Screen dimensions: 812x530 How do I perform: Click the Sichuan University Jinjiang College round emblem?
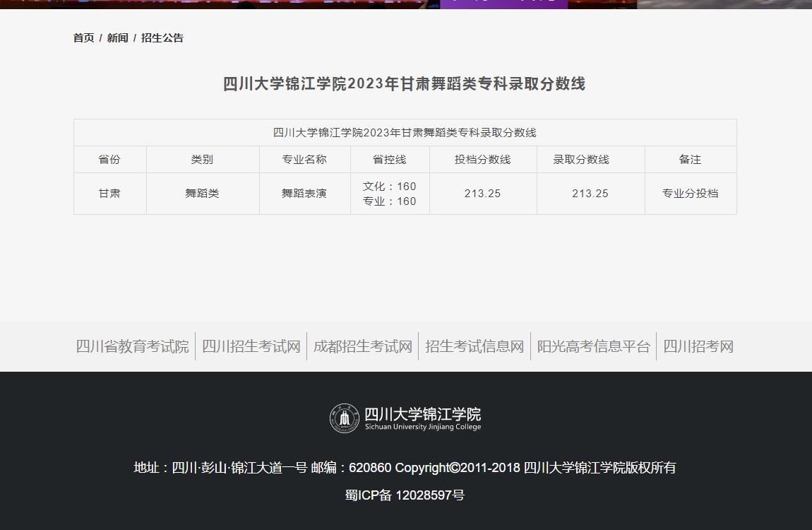tap(345, 418)
